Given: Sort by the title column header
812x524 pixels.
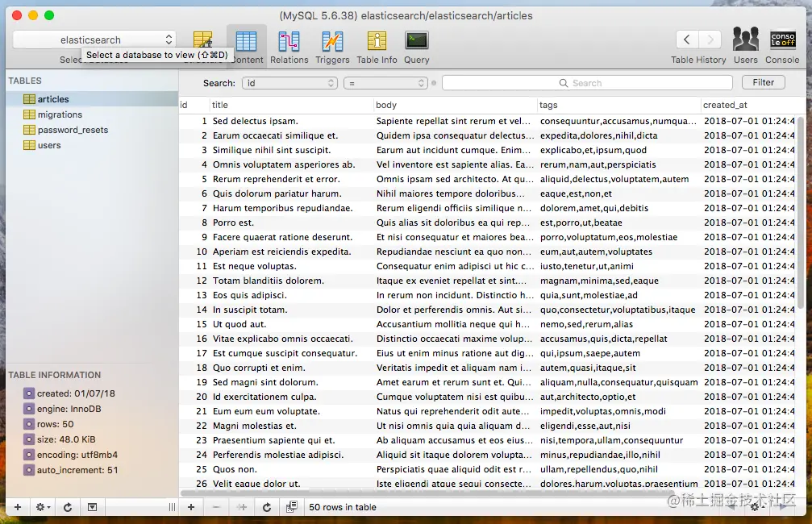Looking at the screenshot, I should click(291, 105).
